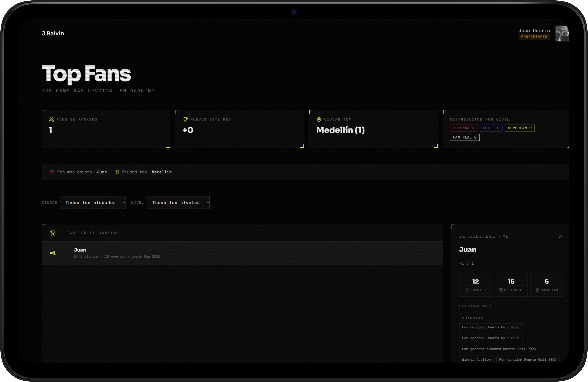588x382 pixels.
Task: Click the Winner Auction badge
Action: point(476,359)
